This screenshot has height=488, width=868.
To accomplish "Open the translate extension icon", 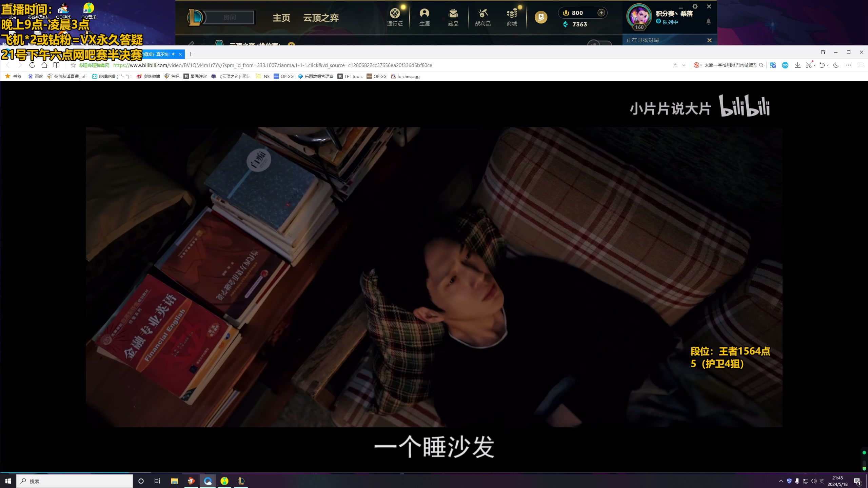I will 773,65.
